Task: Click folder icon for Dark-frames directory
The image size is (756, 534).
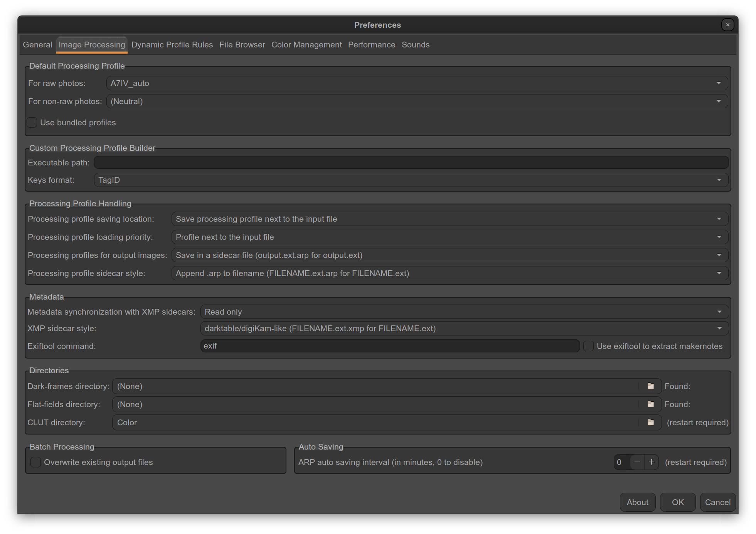Action: tap(650, 386)
